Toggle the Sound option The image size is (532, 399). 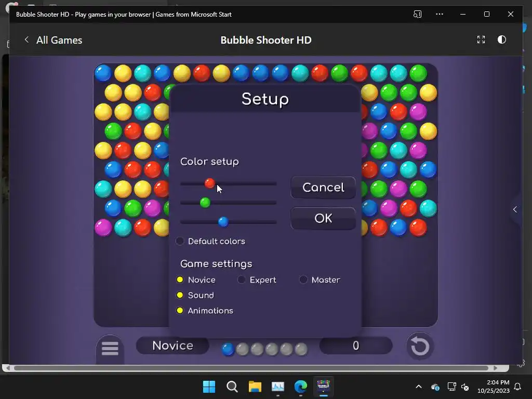(180, 295)
